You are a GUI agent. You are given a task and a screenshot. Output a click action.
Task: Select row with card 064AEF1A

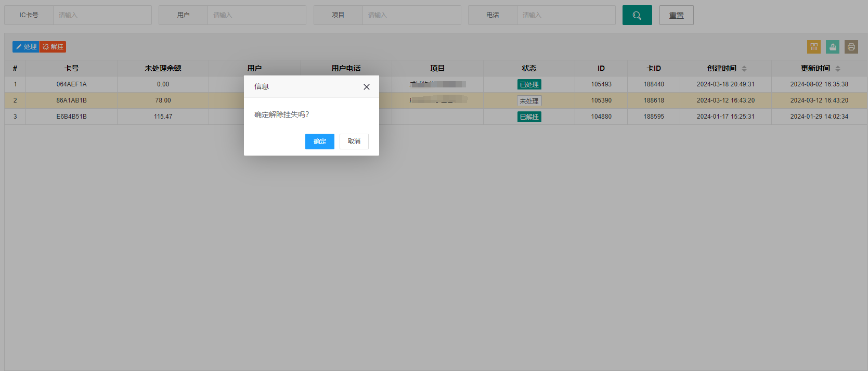click(x=436, y=84)
